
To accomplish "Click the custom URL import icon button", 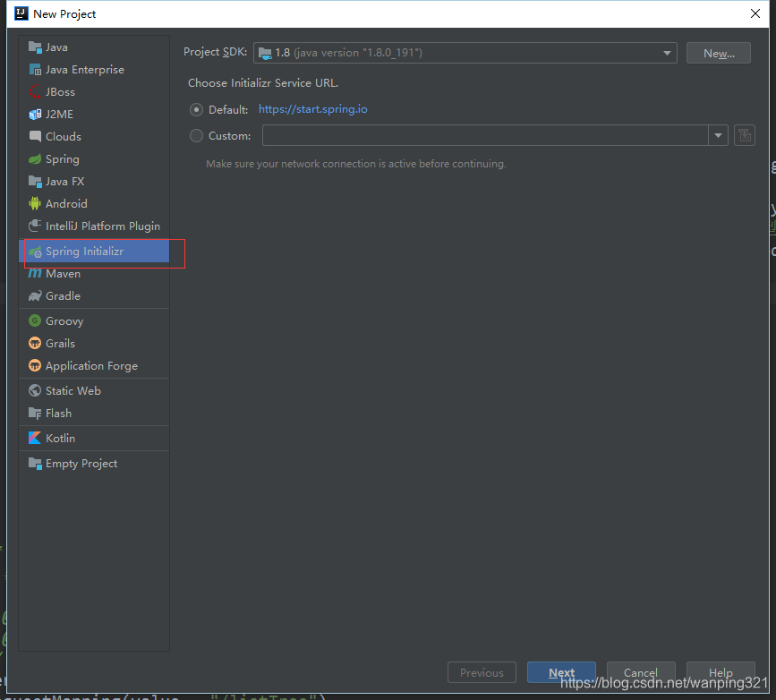I will [745, 135].
